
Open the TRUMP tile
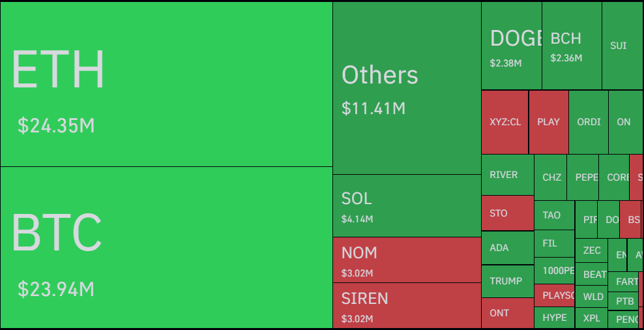click(x=507, y=281)
